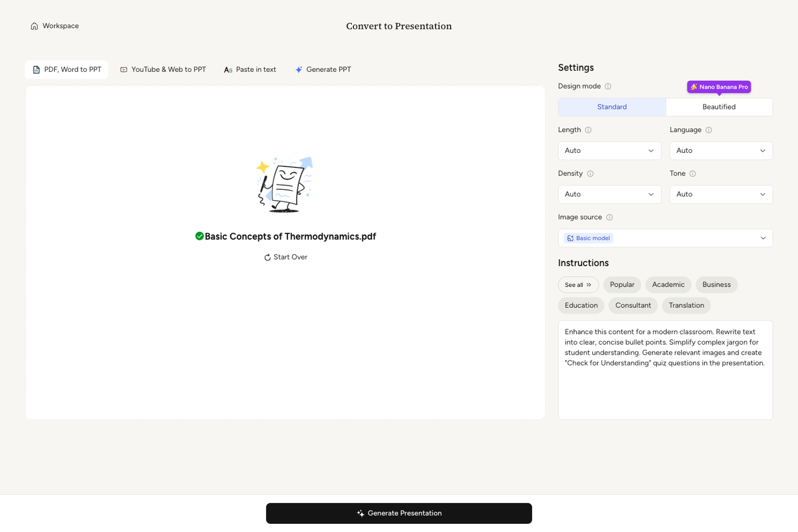Image resolution: width=798 pixels, height=532 pixels.
Task: Click the green checkmark beside the uploaded PDF
Action: tap(199, 236)
